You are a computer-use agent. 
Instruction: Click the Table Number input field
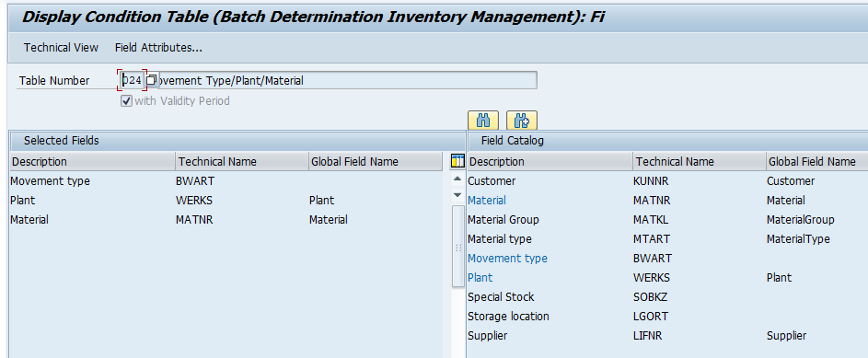(132, 80)
